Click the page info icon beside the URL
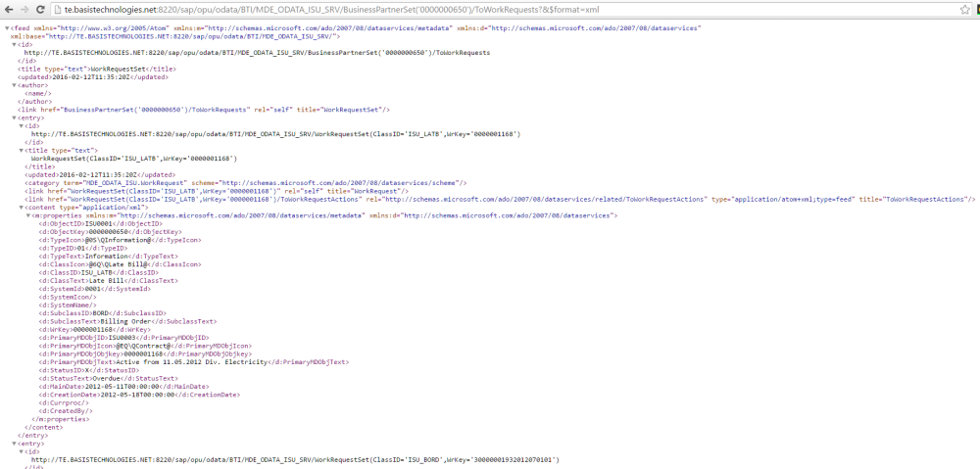 click(x=57, y=10)
